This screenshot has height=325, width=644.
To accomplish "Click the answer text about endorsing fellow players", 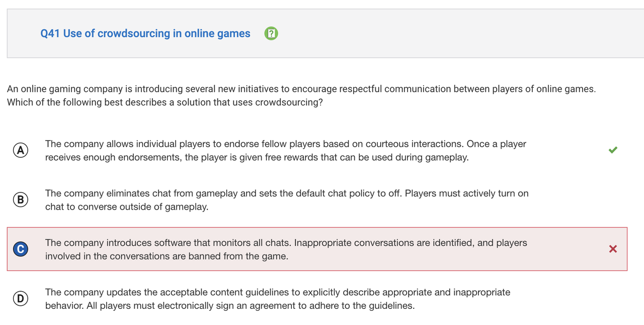I will [286, 150].
